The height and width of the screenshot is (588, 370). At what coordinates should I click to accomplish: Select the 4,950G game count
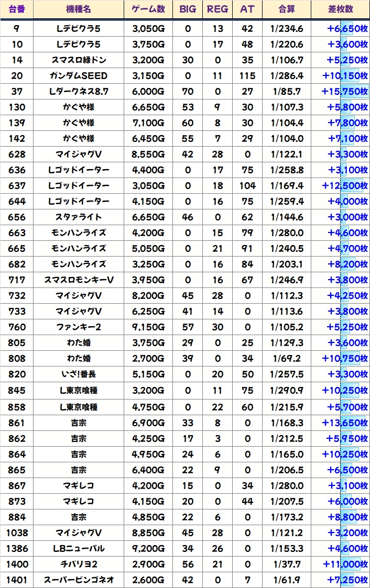pyautogui.click(x=148, y=454)
